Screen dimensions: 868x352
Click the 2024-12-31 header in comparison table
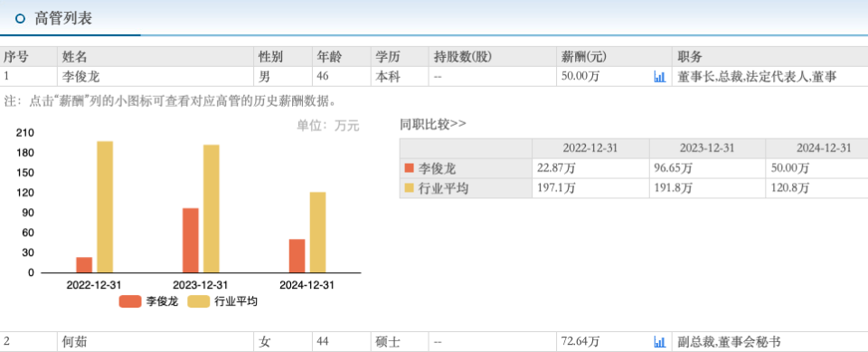[816, 148]
